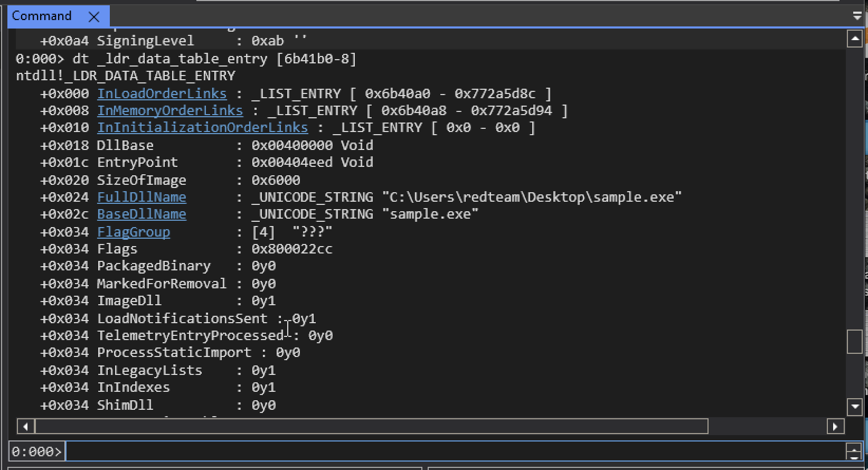This screenshot has height=470, width=868.
Task: Open the window options dropdown arrow
Action: 857,16
